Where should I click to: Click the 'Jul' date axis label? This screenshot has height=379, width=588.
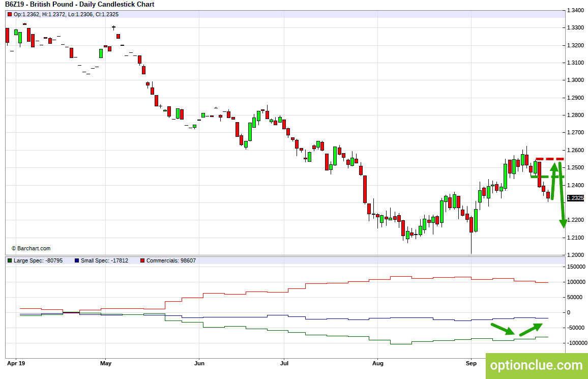point(284,363)
